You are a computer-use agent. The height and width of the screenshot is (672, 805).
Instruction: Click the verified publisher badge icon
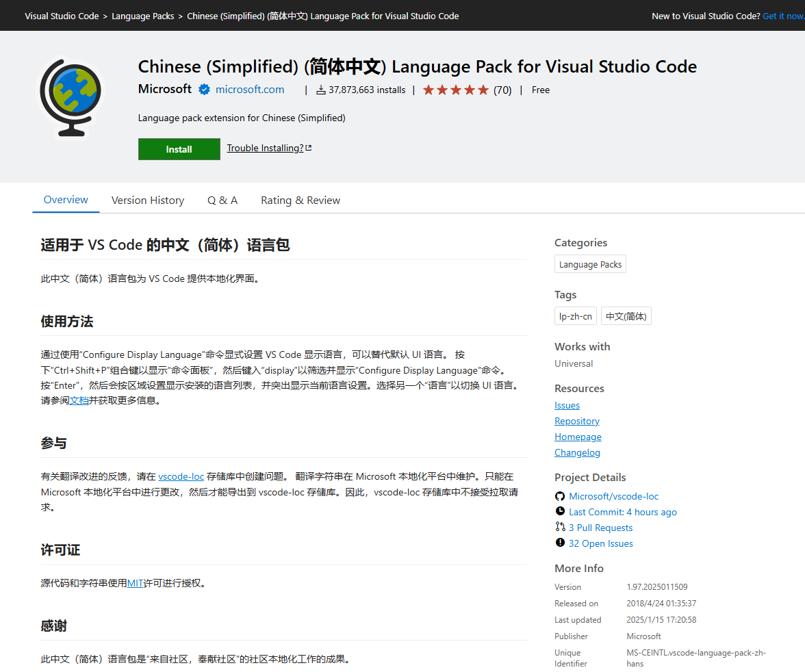(204, 90)
